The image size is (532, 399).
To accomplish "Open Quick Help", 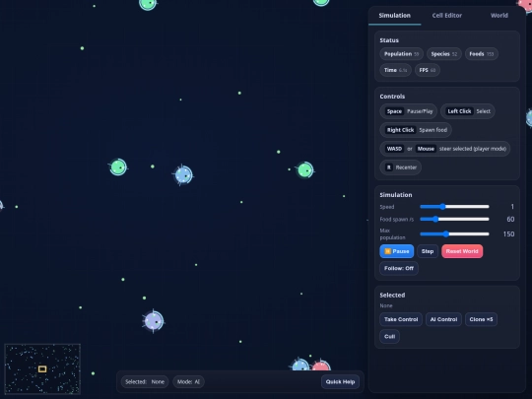I will click(x=340, y=381).
